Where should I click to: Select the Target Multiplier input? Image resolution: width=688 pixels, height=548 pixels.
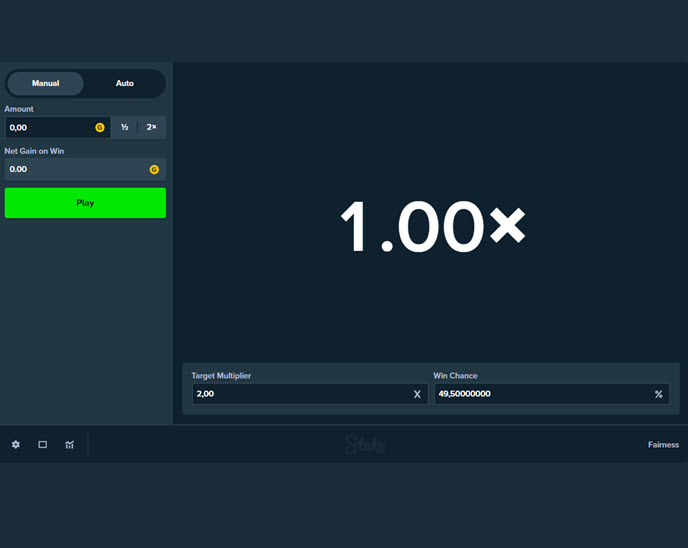tap(300, 394)
